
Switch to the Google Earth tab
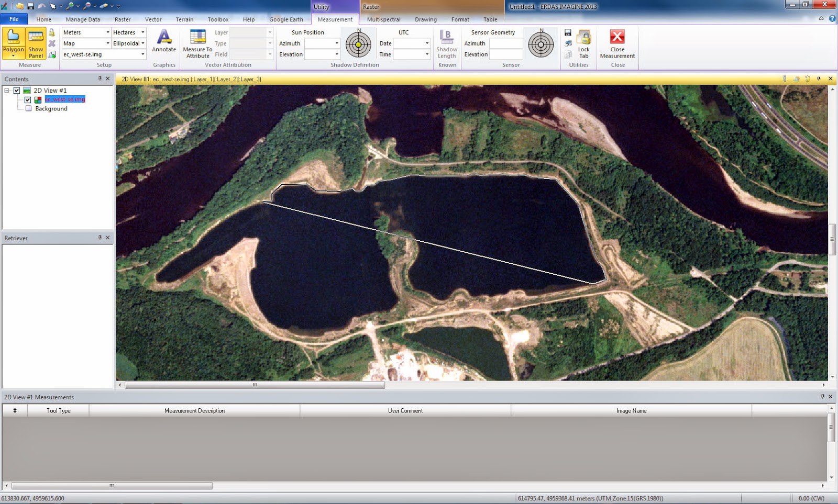point(286,19)
